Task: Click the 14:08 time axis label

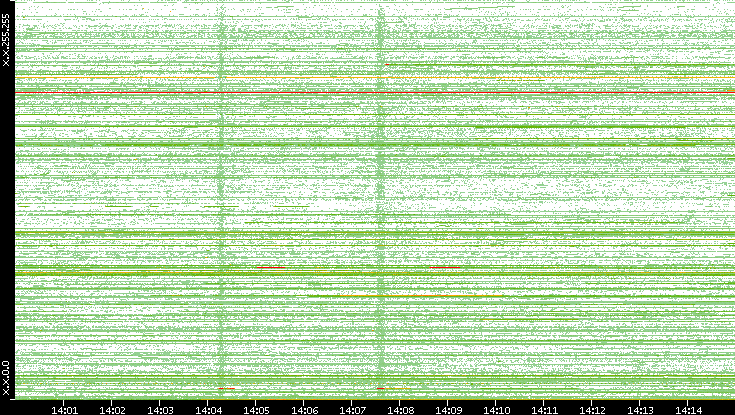Action: [x=400, y=410]
